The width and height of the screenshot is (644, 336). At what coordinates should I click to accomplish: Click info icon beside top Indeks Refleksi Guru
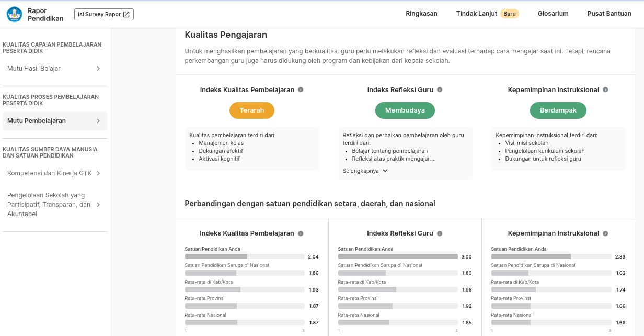tap(440, 89)
